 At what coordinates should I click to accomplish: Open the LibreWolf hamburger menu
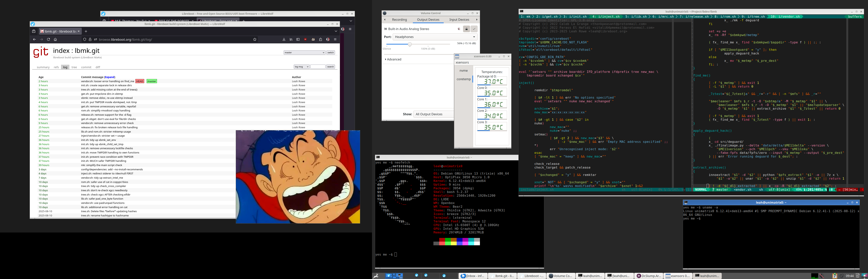pos(335,39)
